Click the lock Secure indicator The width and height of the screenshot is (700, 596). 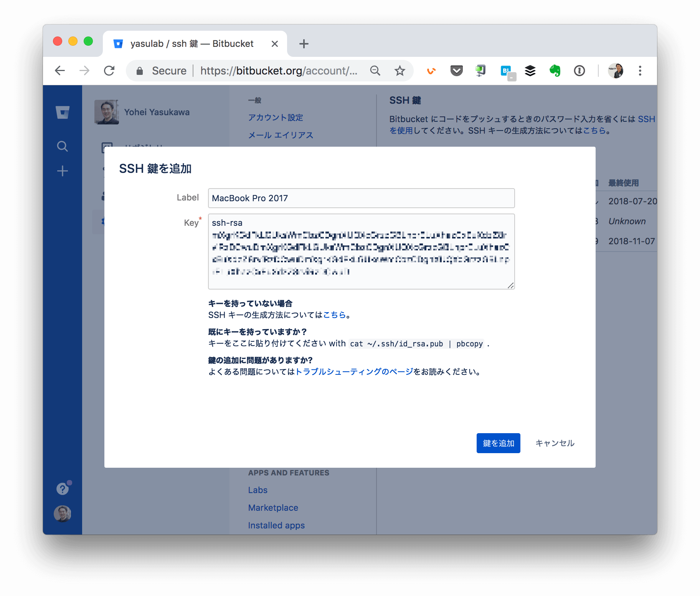(x=161, y=71)
